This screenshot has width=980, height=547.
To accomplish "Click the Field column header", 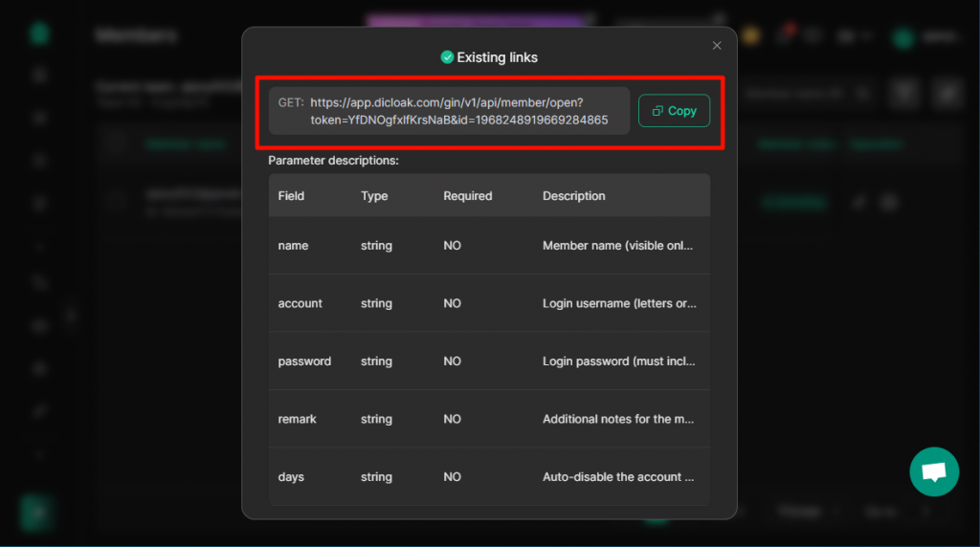I will pyautogui.click(x=291, y=195).
